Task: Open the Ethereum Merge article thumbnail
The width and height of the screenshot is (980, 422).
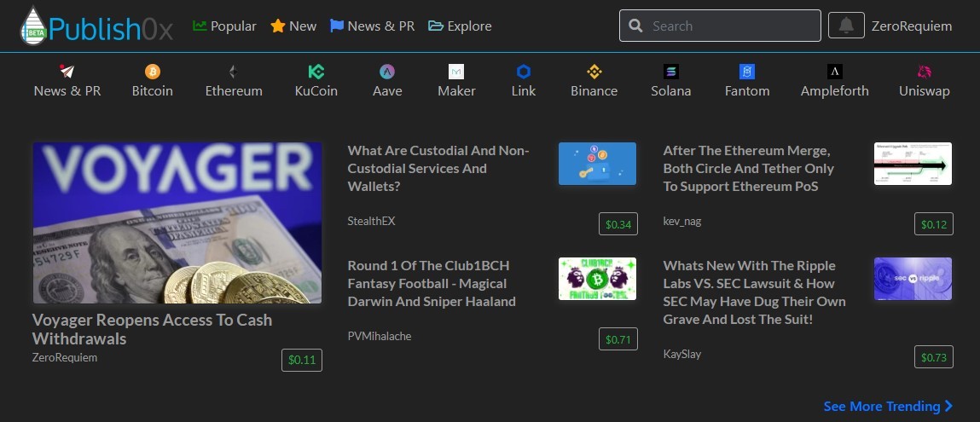Action: tap(913, 164)
